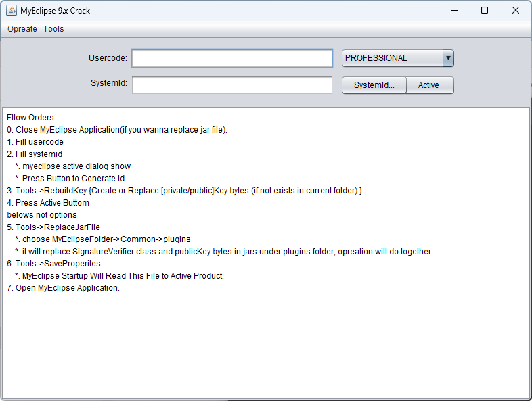Click 'myeclipse active dialog show' line
The image size is (532, 401).
tap(72, 166)
